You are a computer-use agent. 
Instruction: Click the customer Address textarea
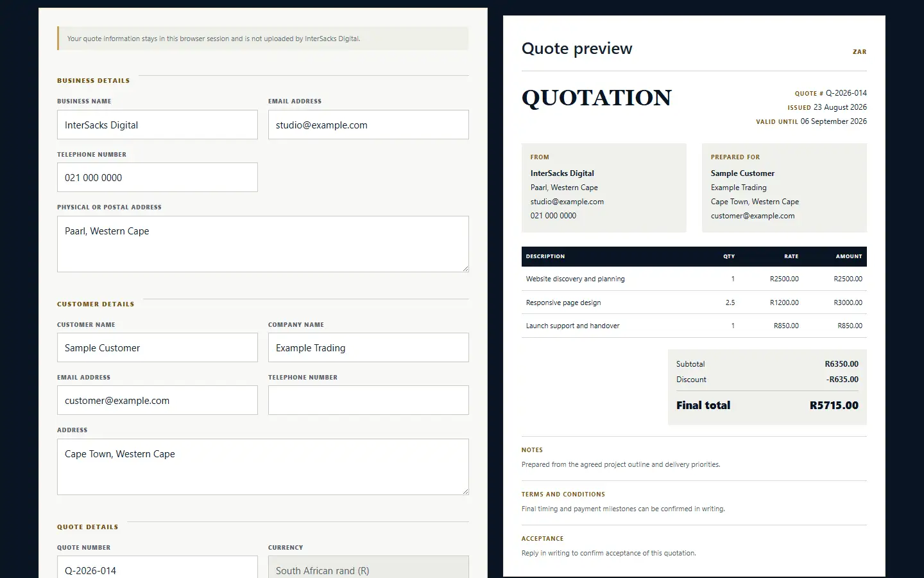[263, 467]
